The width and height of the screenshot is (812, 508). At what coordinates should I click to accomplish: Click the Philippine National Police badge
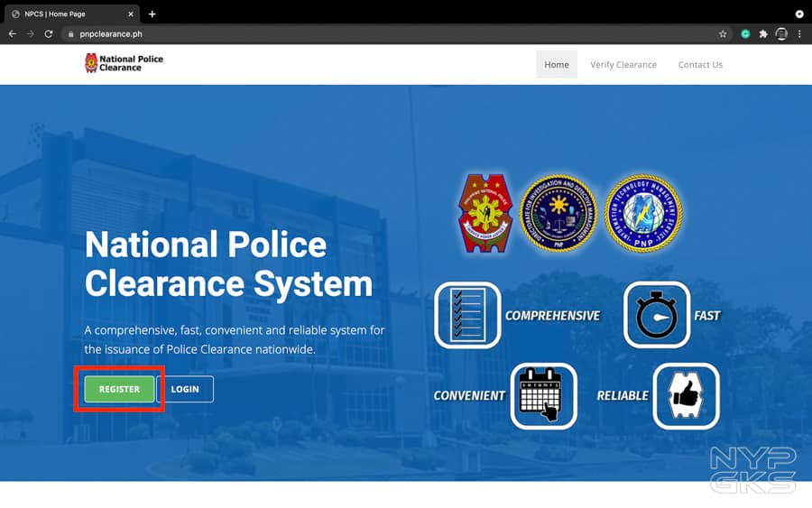[x=486, y=213]
